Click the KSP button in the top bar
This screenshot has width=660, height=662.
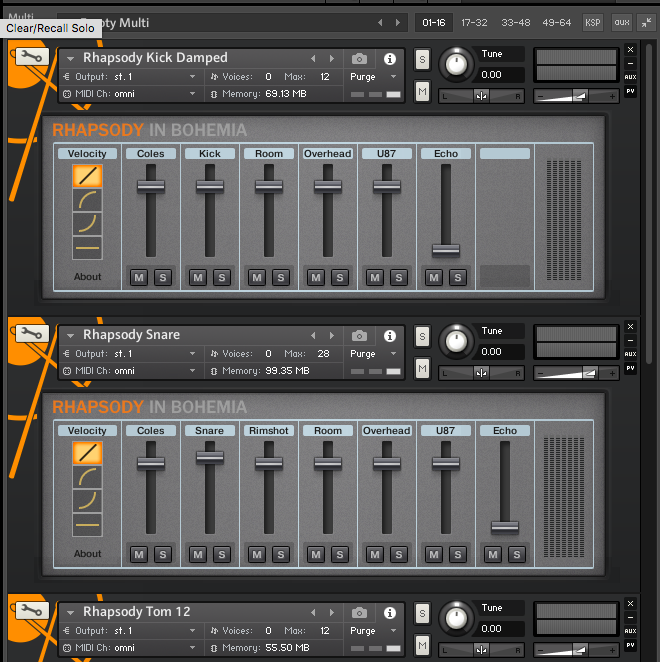pos(593,22)
